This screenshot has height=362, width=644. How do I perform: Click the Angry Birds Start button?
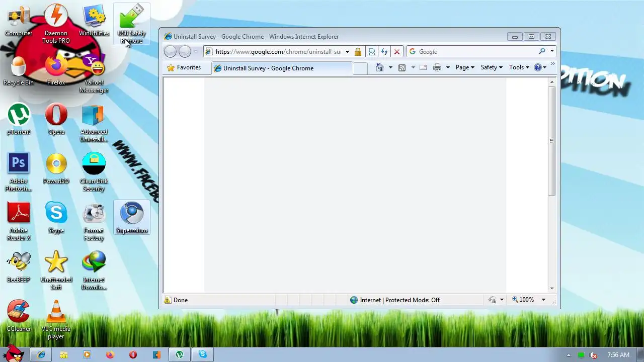coord(13,353)
